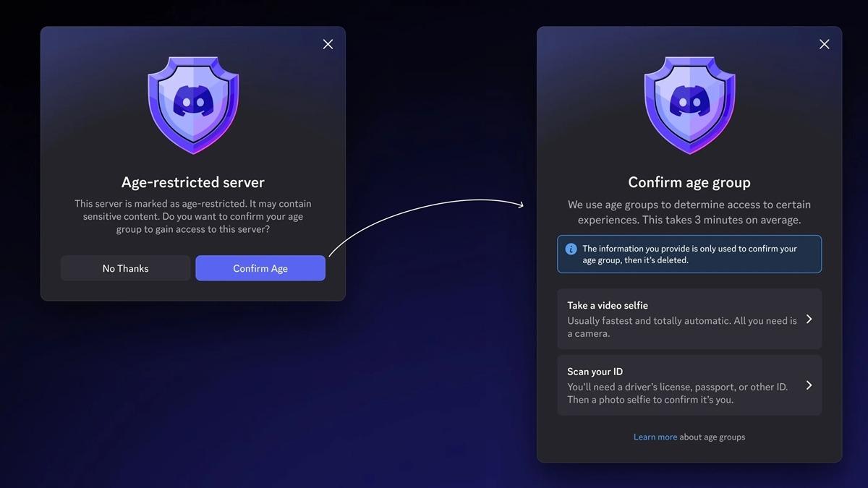The height and width of the screenshot is (488, 868).
Task: Click the 'about age groups' text after Learn more
Action: [x=712, y=437]
